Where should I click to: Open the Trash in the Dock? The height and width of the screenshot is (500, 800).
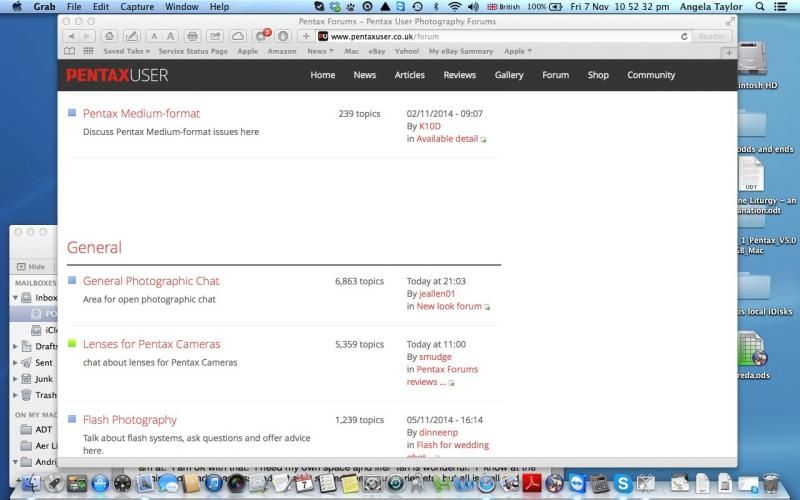[x=770, y=483]
